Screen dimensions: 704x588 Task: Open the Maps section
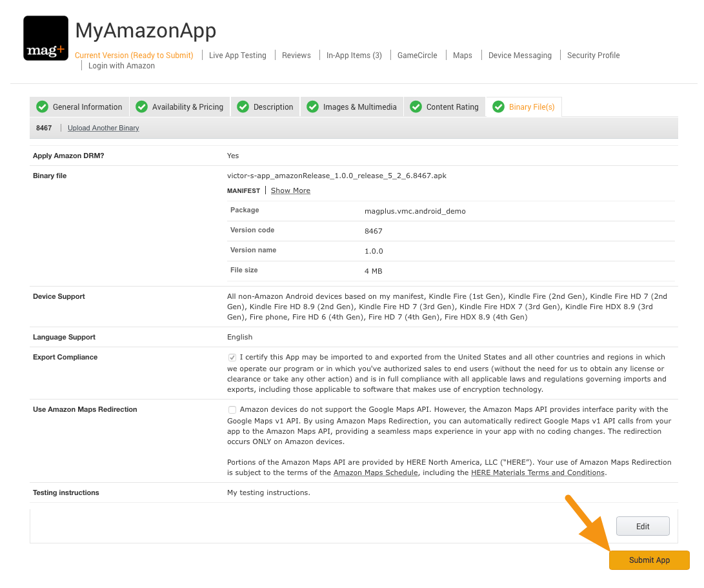(x=463, y=56)
